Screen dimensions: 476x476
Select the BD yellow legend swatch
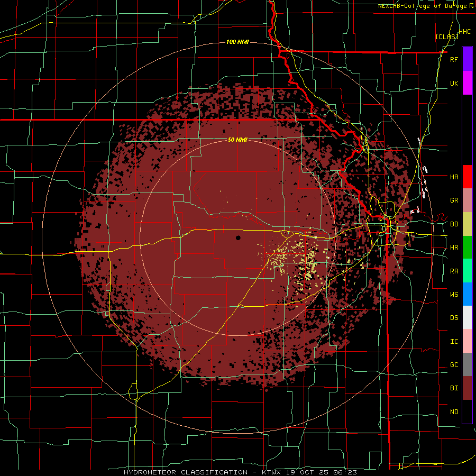click(467, 224)
